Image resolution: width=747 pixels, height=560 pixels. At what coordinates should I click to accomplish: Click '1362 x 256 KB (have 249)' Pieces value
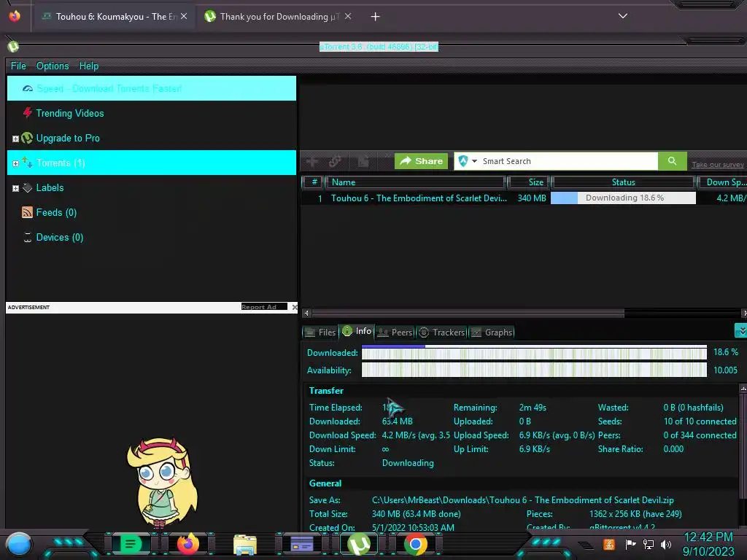[635, 514]
